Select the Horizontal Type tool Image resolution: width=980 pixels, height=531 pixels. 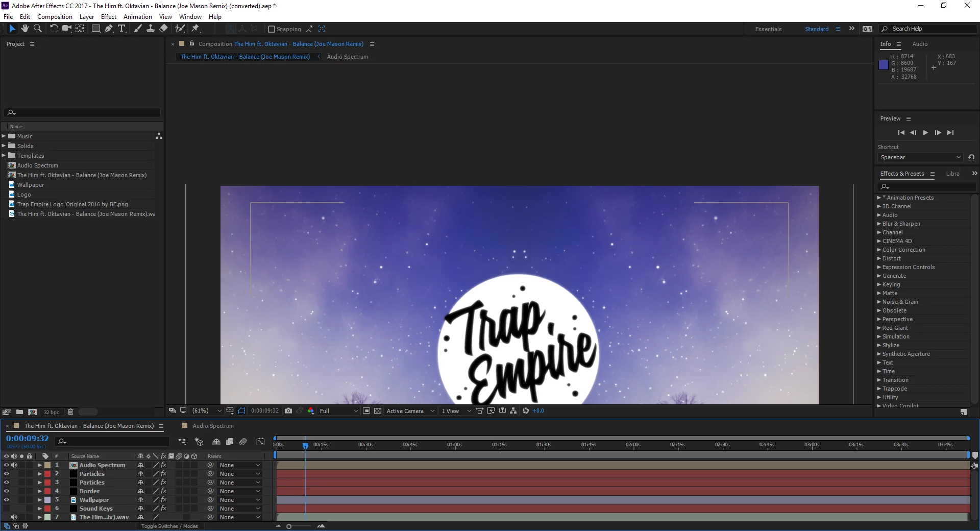click(121, 29)
